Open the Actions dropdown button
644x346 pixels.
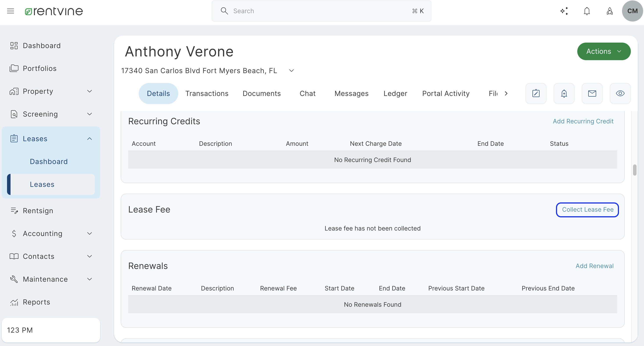[604, 51]
